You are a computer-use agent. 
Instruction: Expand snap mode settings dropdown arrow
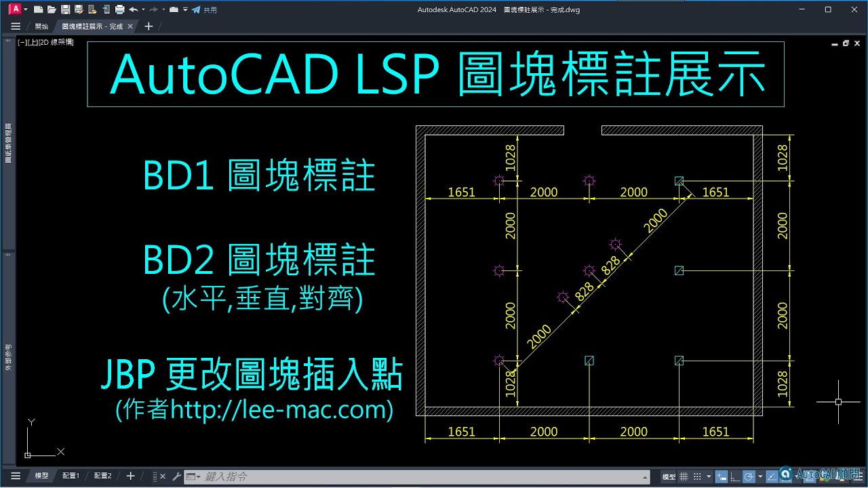coord(709,476)
